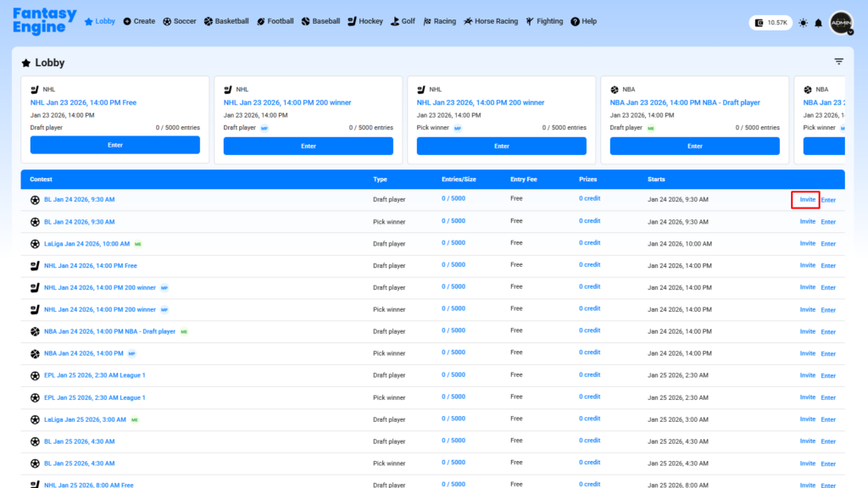The height and width of the screenshot is (488, 868).
Task: Click the Help question mark icon
Action: [576, 21]
